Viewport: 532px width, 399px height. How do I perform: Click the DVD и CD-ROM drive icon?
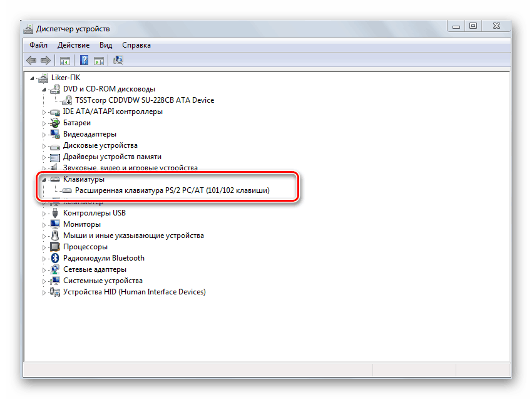coord(55,89)
